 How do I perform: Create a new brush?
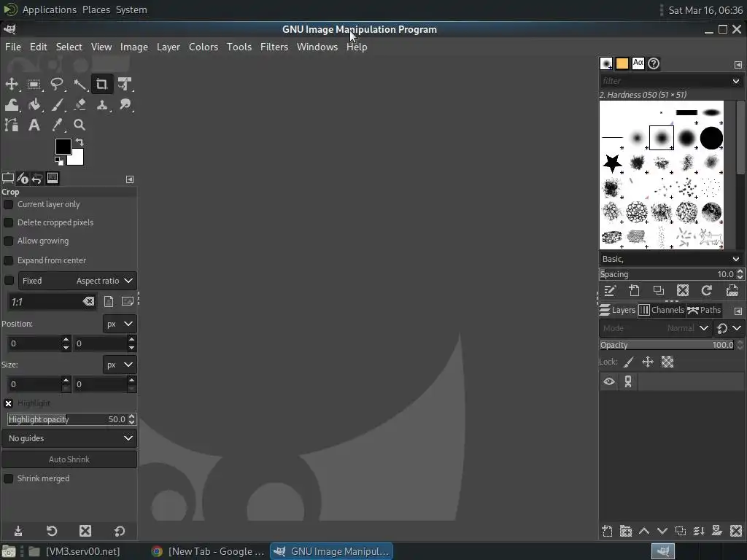pos(634,290)
